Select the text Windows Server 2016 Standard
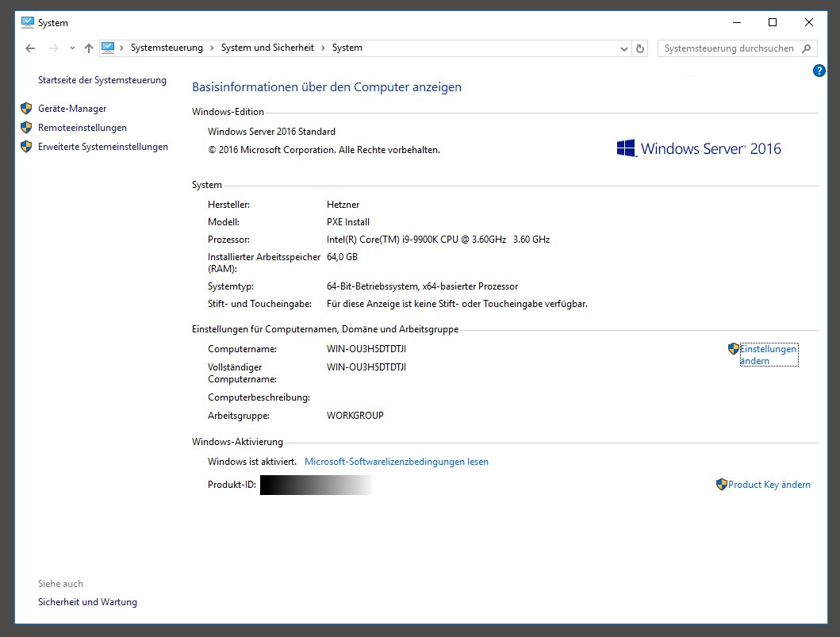This screenshot has width=840, height=637. tap(271, 131)
